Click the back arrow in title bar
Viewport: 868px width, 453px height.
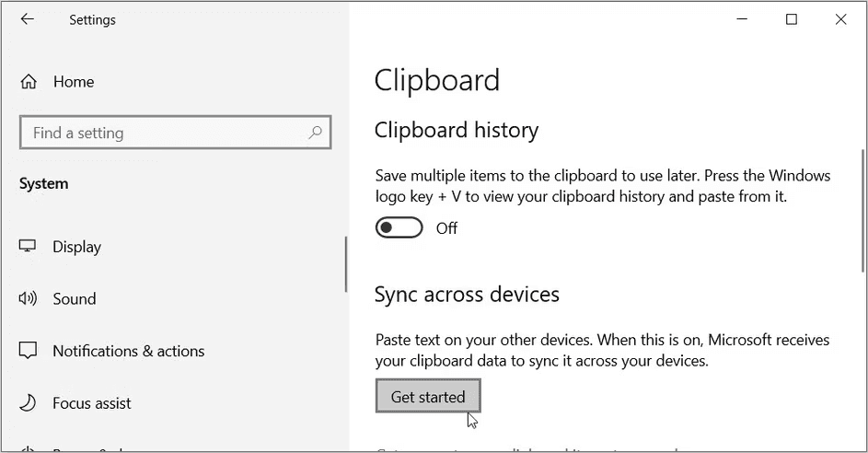[x=28, y=19]
